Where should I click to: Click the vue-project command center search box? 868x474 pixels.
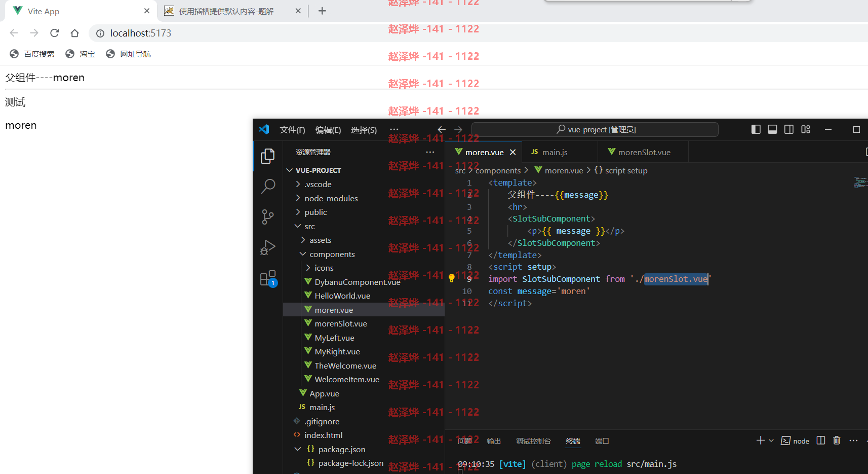coord(595,130)
